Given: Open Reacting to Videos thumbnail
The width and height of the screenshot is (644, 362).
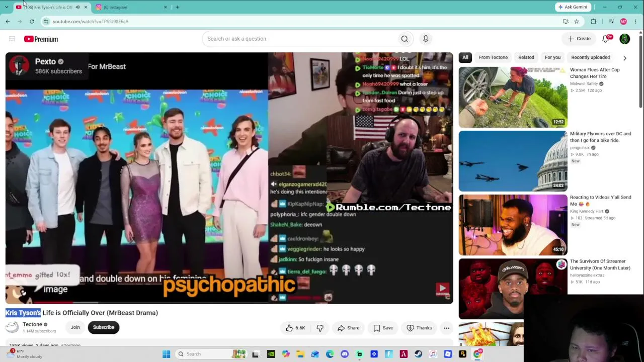Looking at the screenshot, I should [513, 225].
